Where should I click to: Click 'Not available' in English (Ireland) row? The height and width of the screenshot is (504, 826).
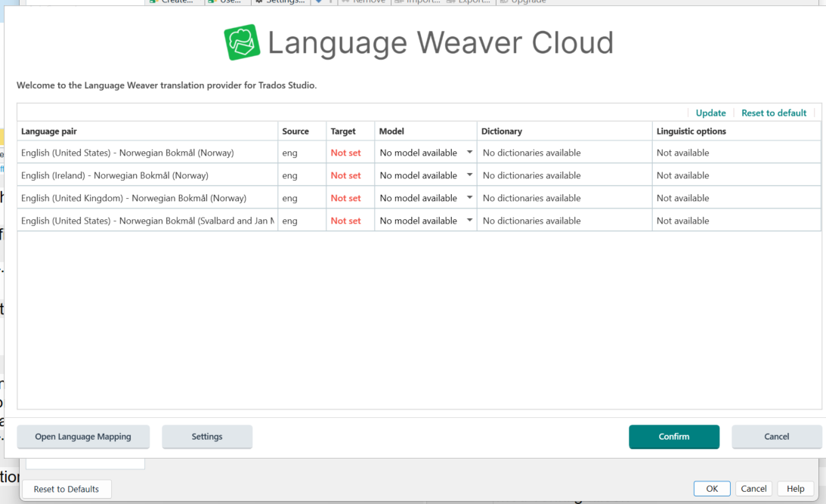coord(682,175)
